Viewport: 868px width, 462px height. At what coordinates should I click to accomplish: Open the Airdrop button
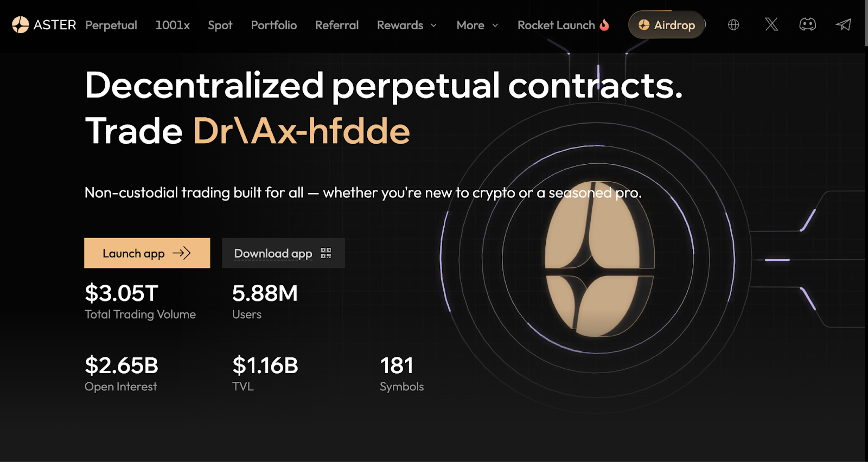[667, 25]
